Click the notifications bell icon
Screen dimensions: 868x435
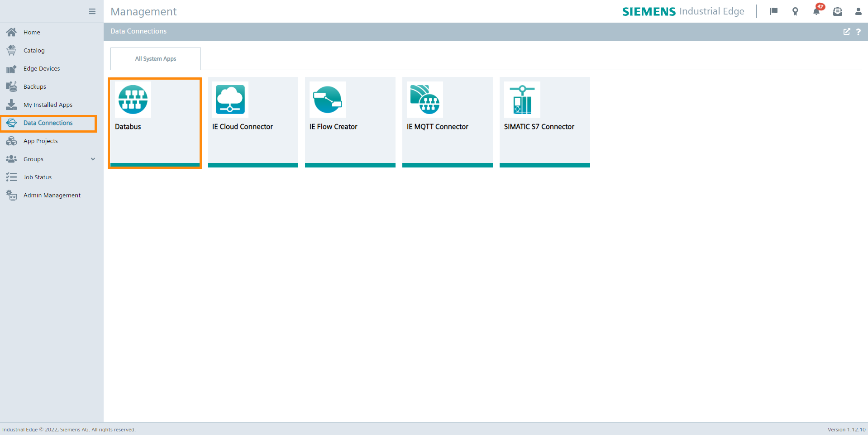pyautogui.click(x=816, y=11)
